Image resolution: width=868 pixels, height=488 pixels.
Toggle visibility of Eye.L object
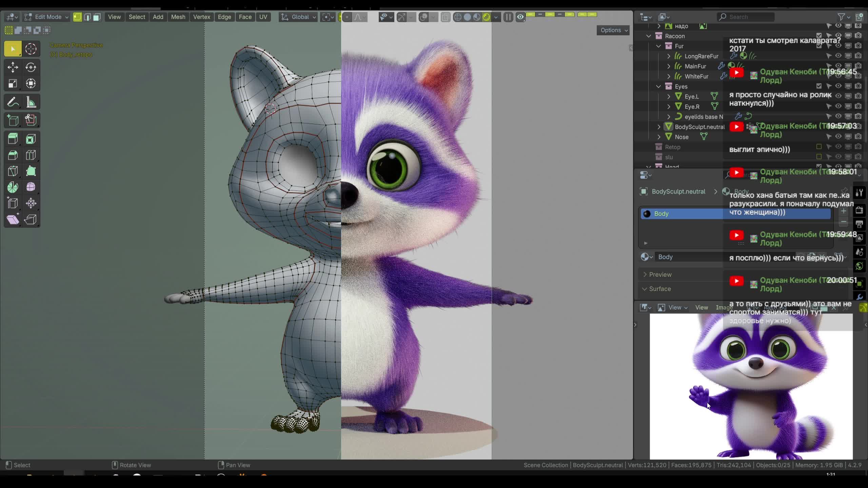pos(838,96)
